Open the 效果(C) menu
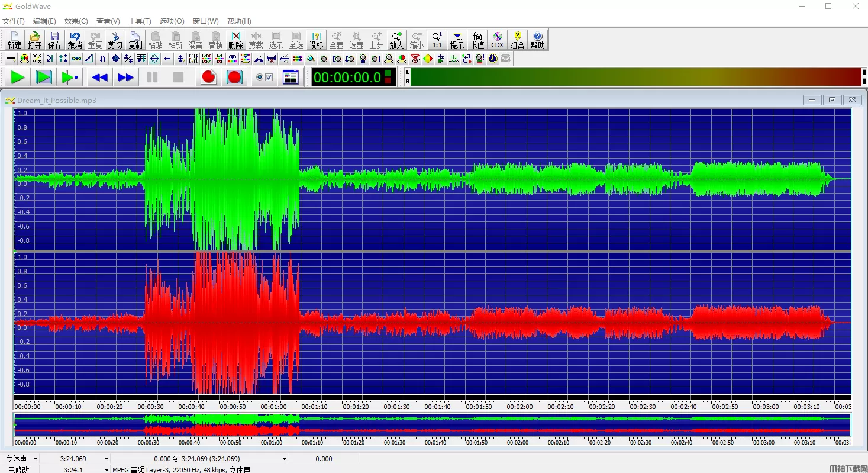This screenshot has width=868, height=473. point(76,21)
